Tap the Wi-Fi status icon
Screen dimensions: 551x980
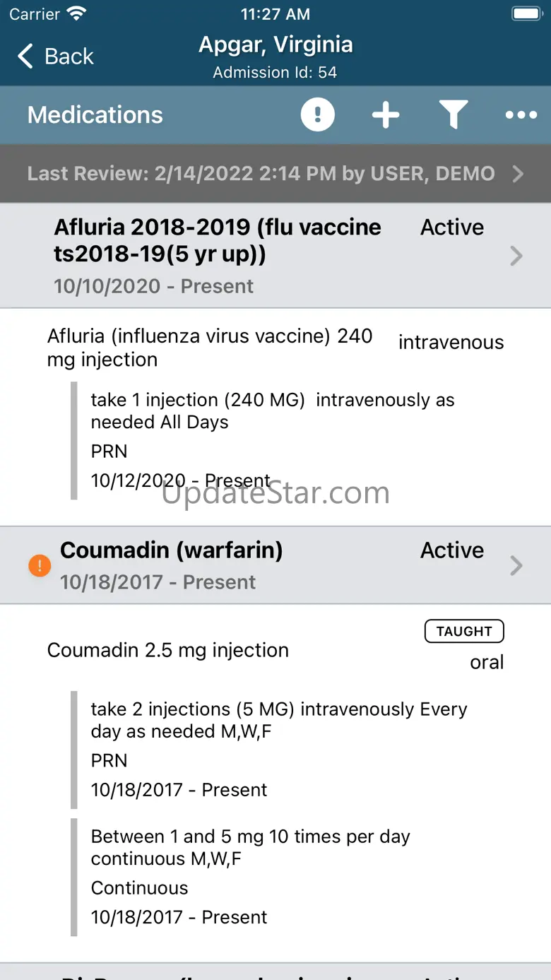coord(76,13)
